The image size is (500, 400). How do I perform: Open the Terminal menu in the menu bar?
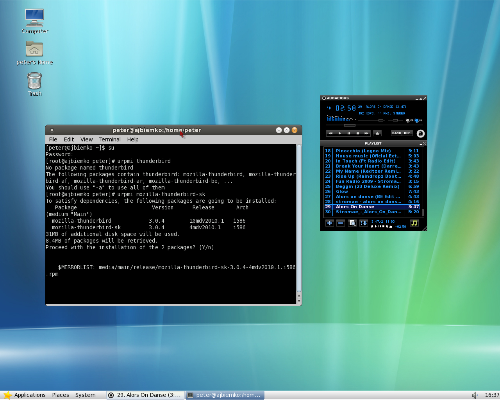coord(109,139)
